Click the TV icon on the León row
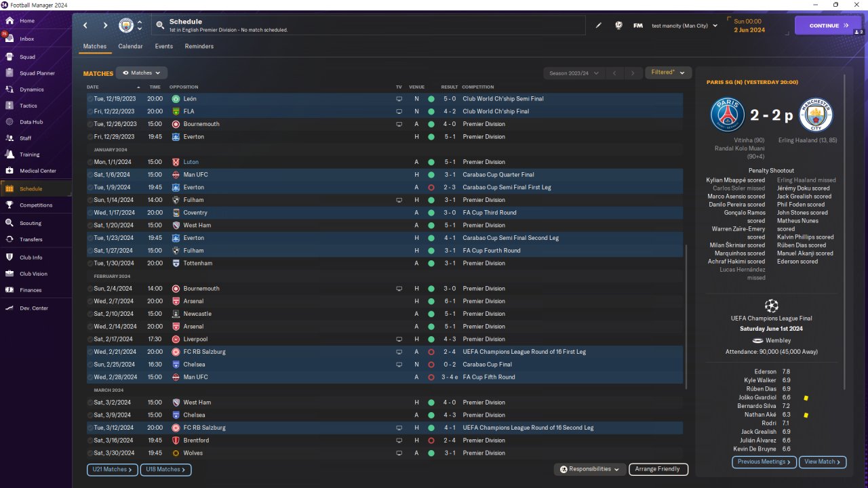The width and height of the screenshot is (868, 488). pyautogui.click(x=399, y=99)
